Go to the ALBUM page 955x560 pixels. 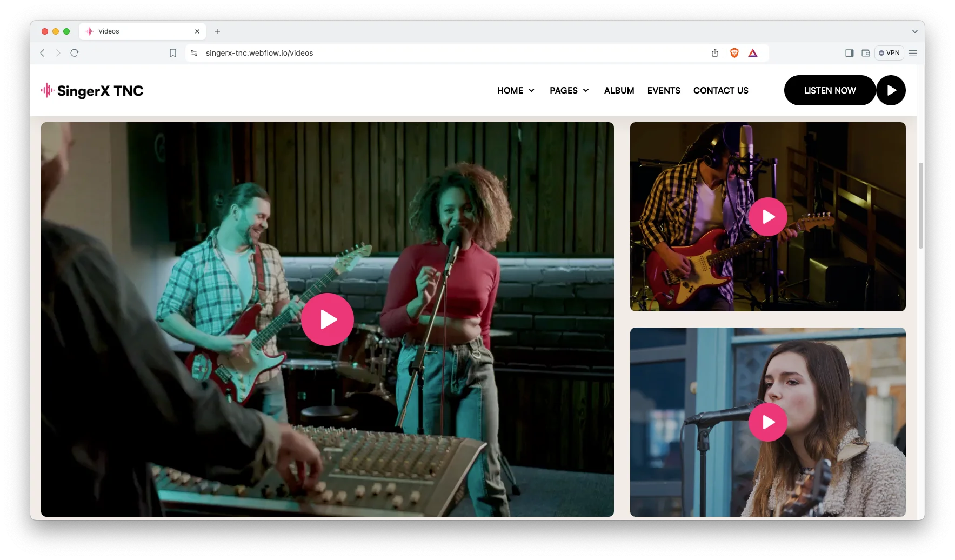tap(619, 90)
